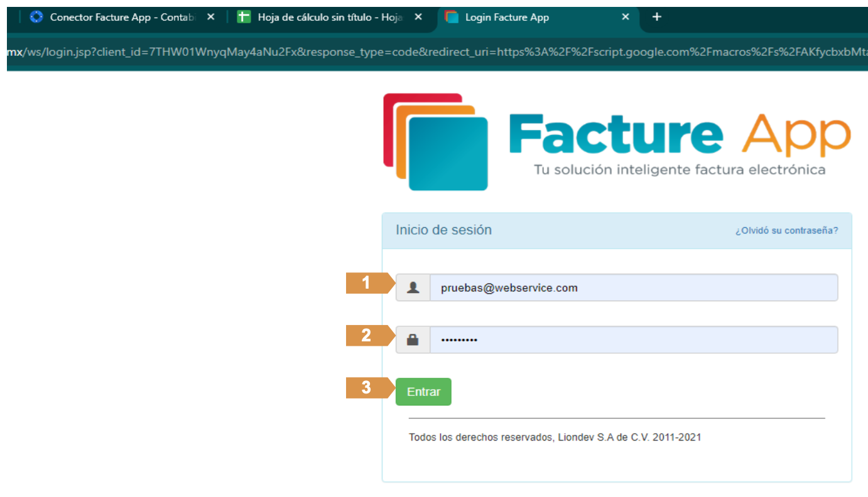Click the person icon beside the email field
Image resolution: width=868 pixels, height=497 pixels.
(x=413, y=287)
